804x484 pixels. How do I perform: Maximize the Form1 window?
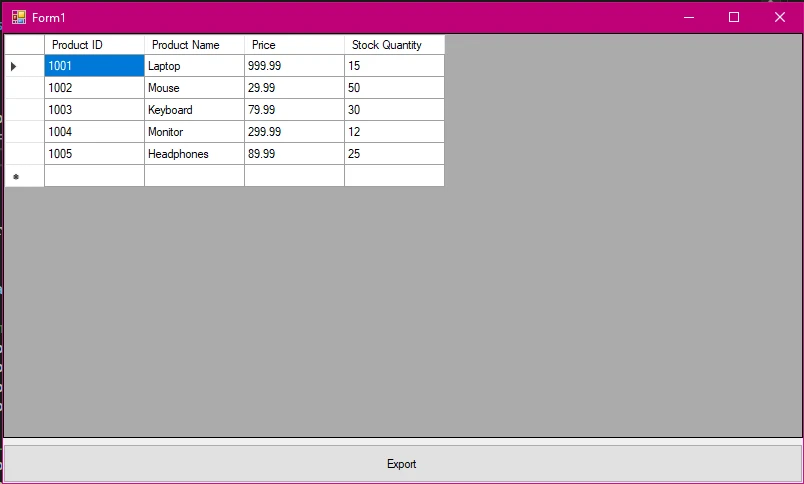point(733,17)
